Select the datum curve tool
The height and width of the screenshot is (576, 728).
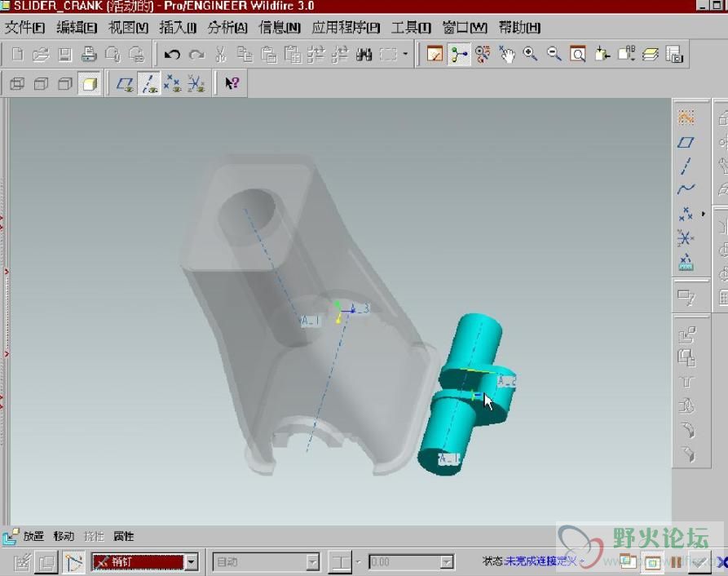point(686,189)
